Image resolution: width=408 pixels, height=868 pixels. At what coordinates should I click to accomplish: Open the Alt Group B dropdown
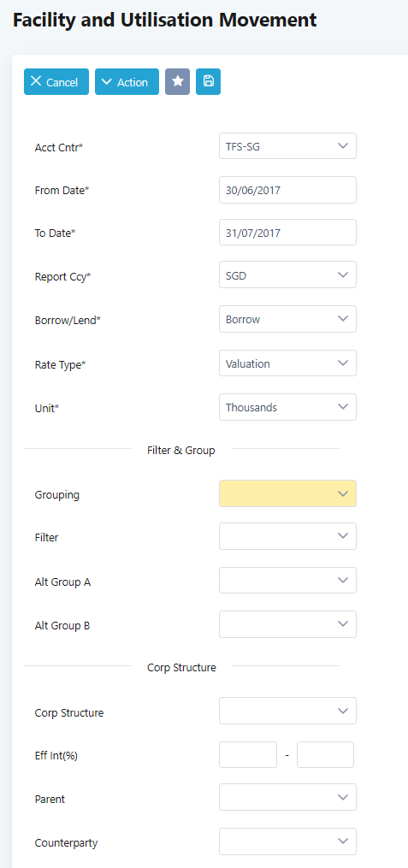[288, 624]
